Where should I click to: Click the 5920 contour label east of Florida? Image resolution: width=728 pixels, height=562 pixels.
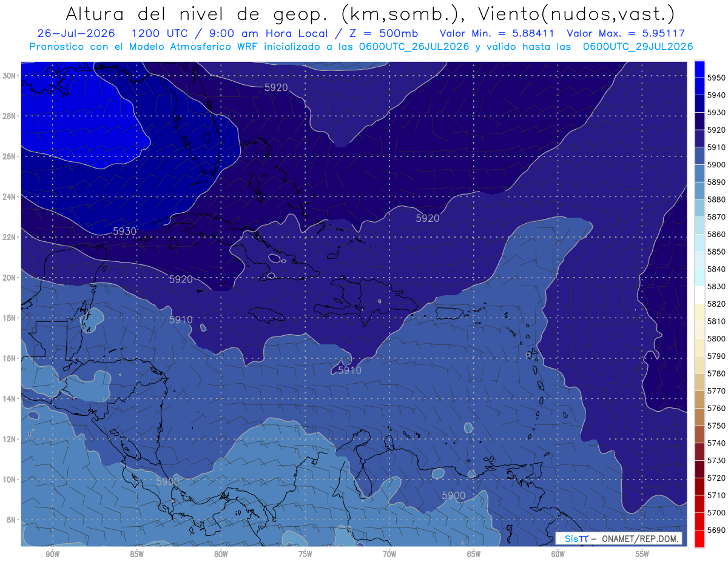(x=276, y=87)
